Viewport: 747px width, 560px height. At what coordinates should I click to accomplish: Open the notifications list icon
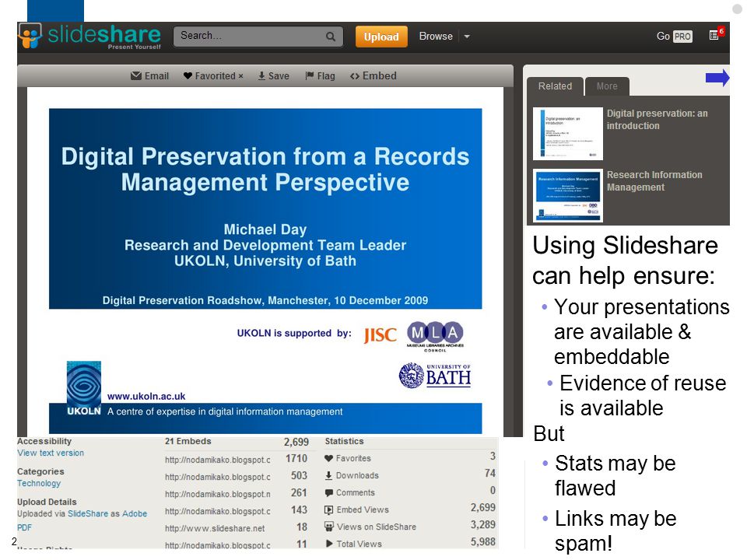[714, 35]
